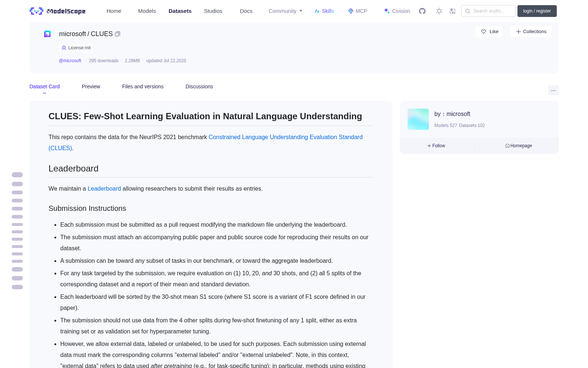Image resolution: width=588 pixels, height=368 pixels.
Task: Click the 'microsoft / CLUES' dataset title
Action: tap(86, 34)
